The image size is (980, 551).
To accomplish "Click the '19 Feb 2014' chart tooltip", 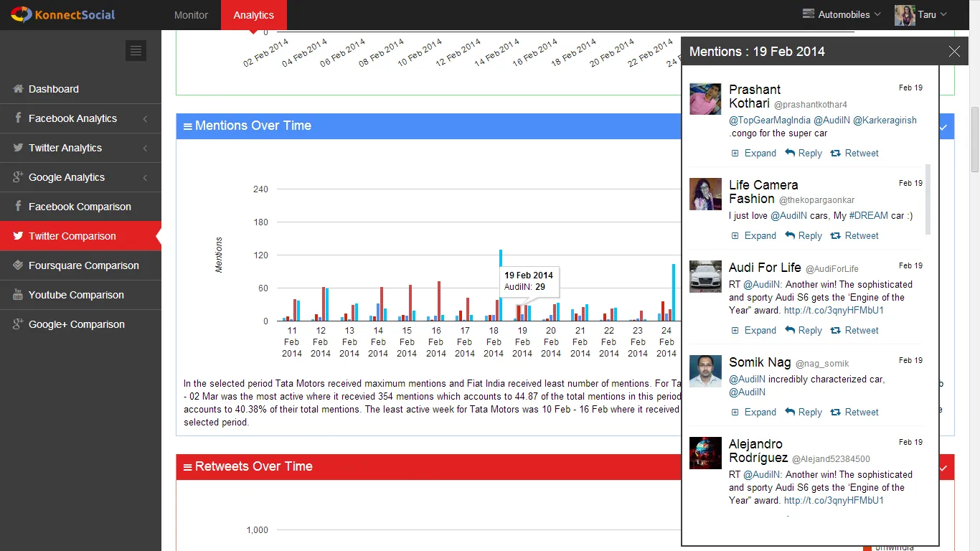I will pyautogui.click(x=529, y=281).
